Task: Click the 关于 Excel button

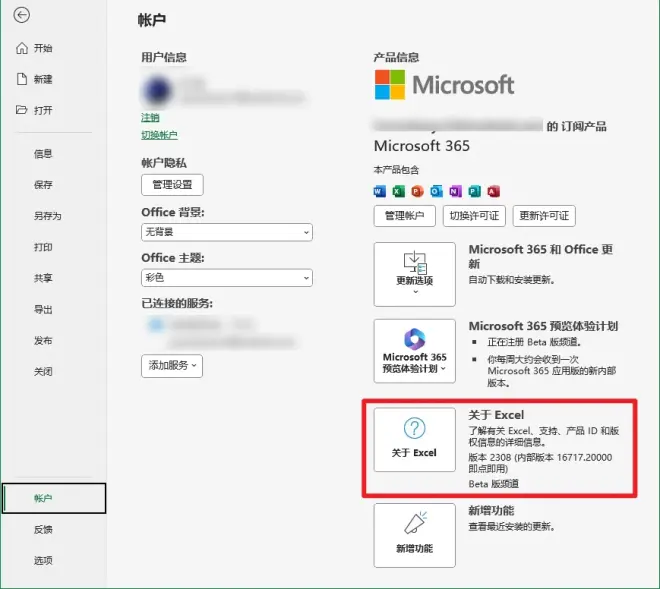Action: pos(415,440)
